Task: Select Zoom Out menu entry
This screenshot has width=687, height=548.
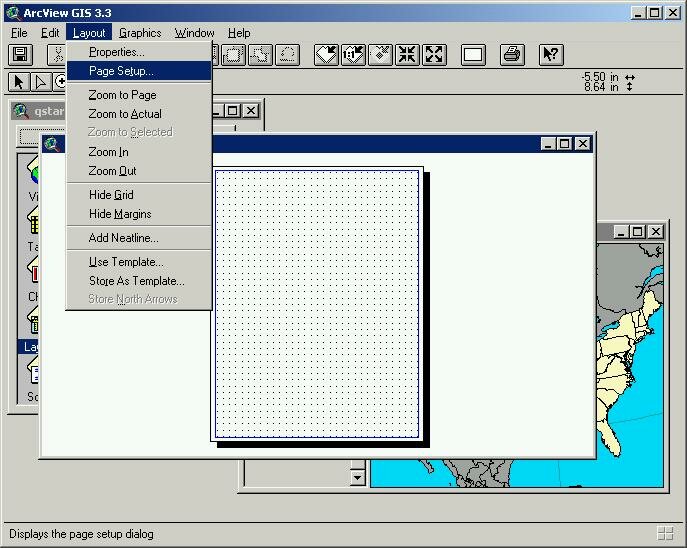Action: tap(139, 171)
